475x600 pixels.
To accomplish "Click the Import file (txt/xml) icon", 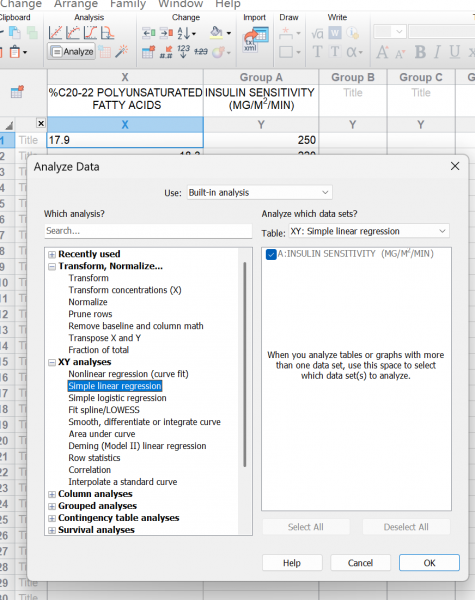I will (255, 39).
